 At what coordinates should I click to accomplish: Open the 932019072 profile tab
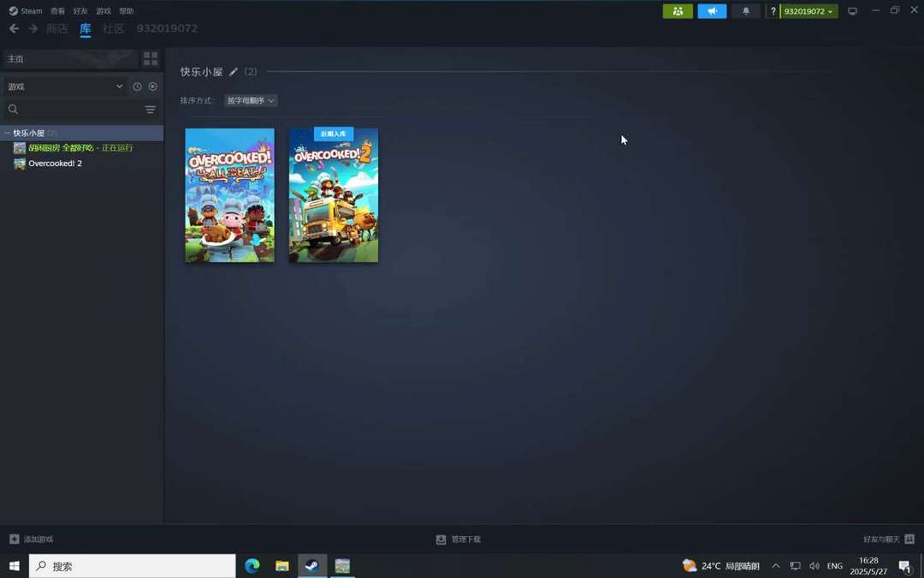click(167, 28)
